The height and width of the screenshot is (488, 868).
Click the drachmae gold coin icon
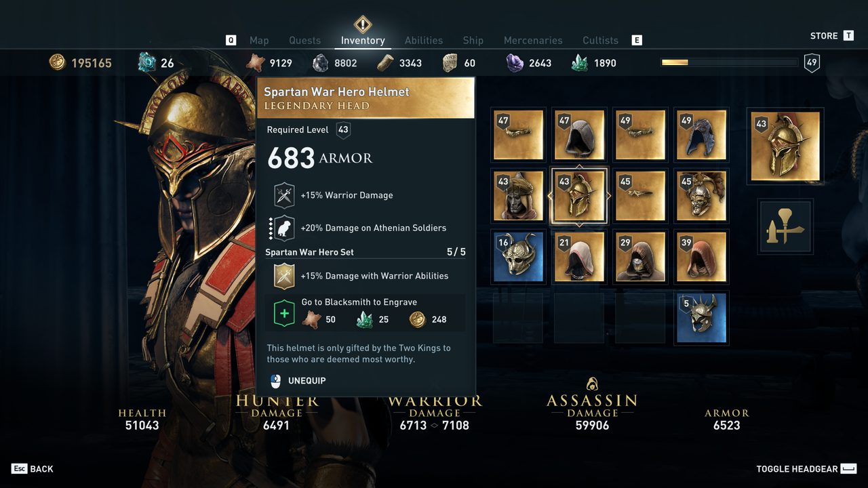(58, 62)
